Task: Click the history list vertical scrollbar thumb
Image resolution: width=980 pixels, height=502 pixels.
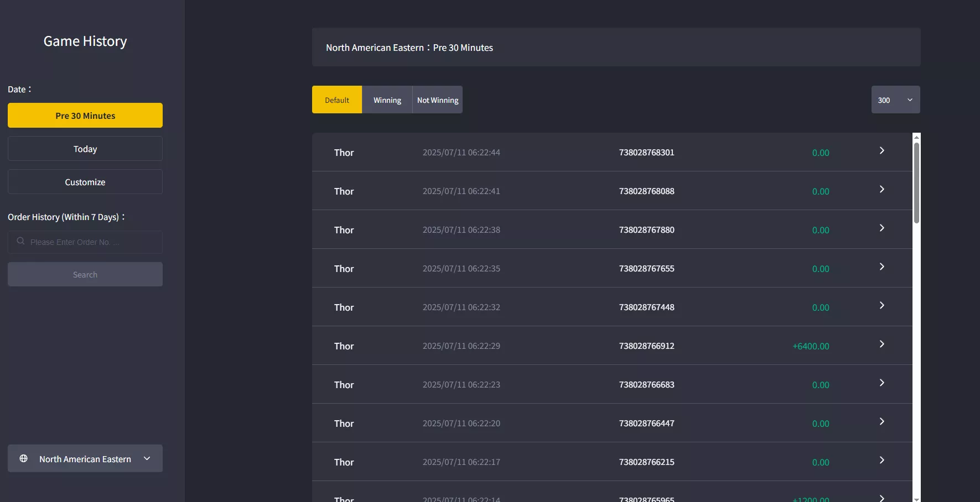Action: click(x=916, y=183)
